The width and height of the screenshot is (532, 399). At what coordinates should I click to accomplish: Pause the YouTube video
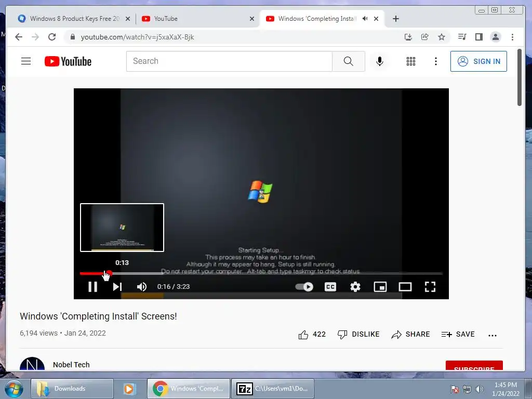[92, 287]
